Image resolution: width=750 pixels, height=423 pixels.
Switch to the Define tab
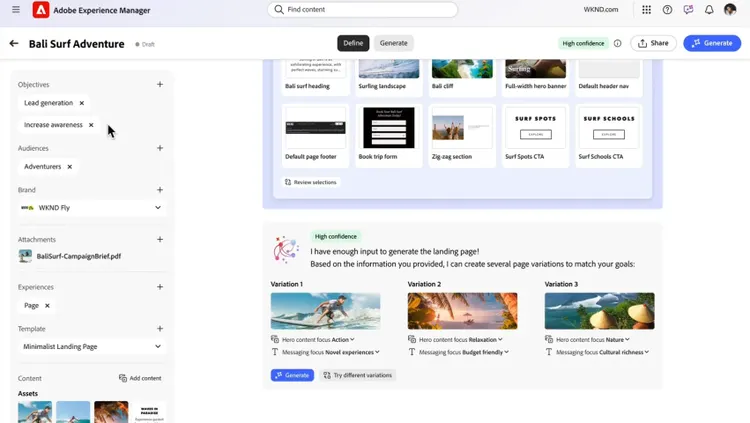click(353, 43)
